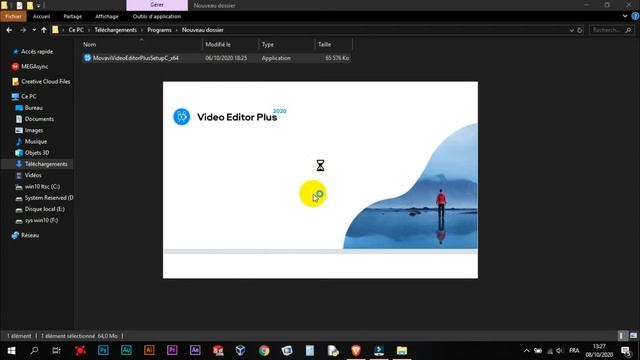Click Téléchargements in the address breadcrumb
The width and height of the screenshot is (640, 360).
[x=116, y=30]
